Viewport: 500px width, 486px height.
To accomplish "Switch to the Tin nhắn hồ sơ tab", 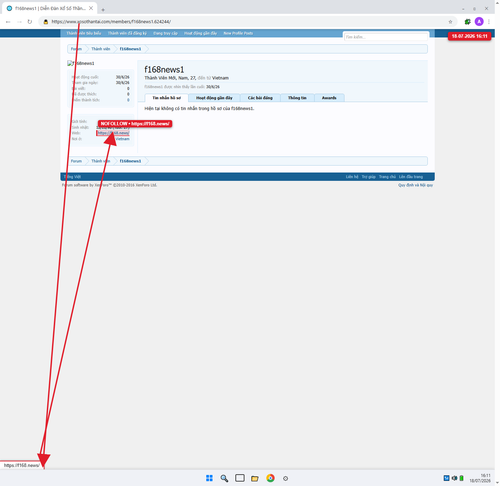I will 166,98.
